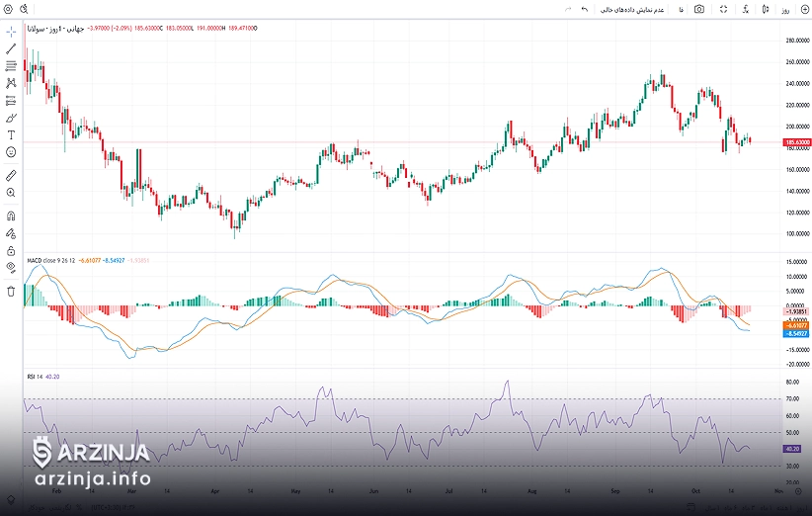This screenshot has width=812, height=516.
Task: Delete drawings with the trash icon
Action: [11, 291]
